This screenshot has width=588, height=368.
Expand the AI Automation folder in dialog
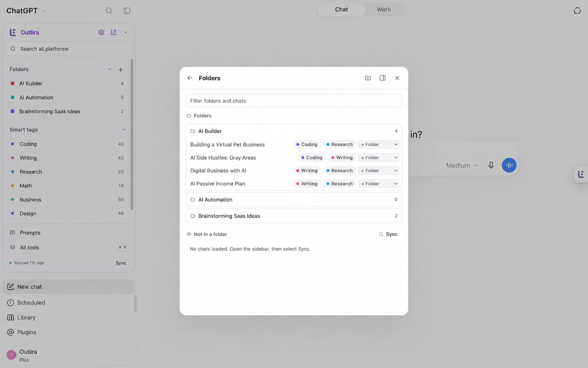tap(294, 200)
